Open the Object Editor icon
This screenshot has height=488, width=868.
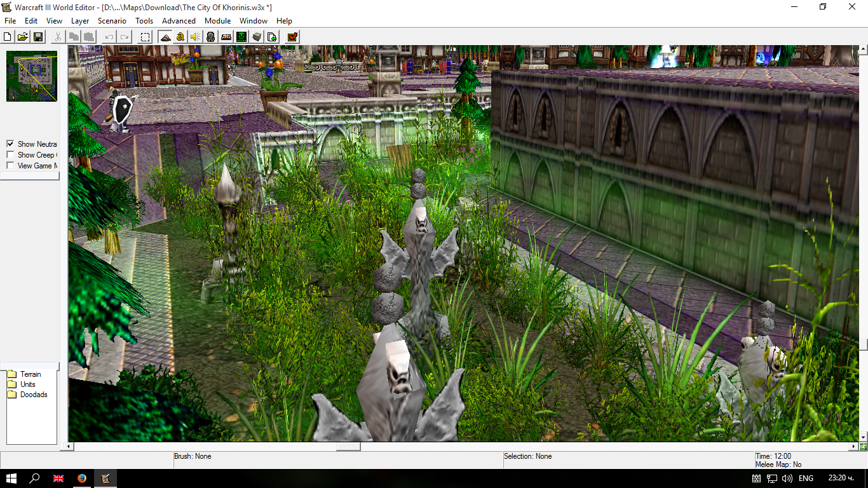211,37
